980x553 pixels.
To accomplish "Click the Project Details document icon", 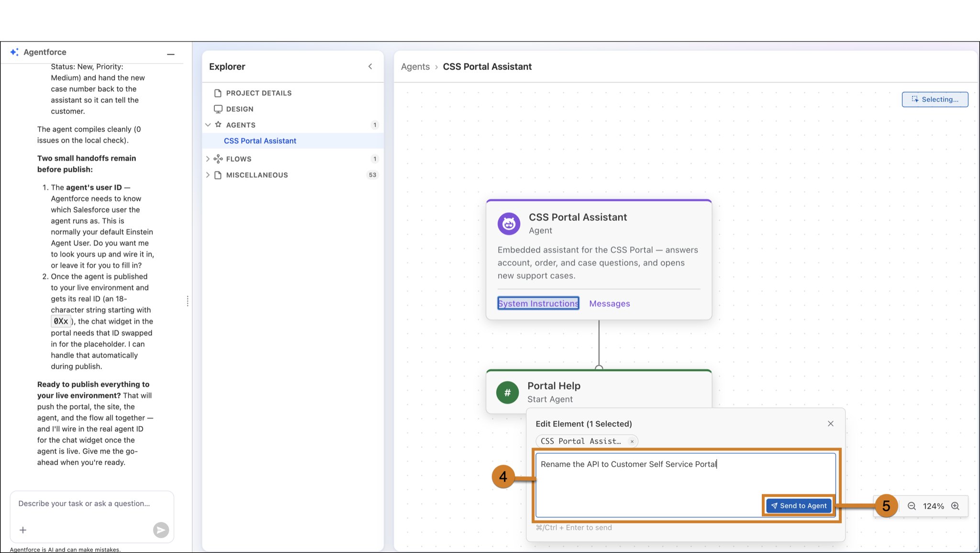I will [218, 93].
